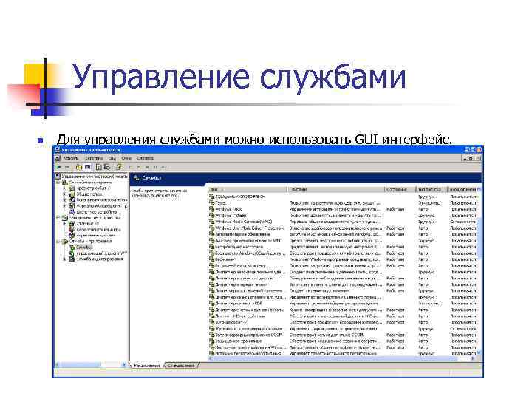Screen dimensions: 532x399
Task: Sort services by the Имя column header
Action: point(248,189)
